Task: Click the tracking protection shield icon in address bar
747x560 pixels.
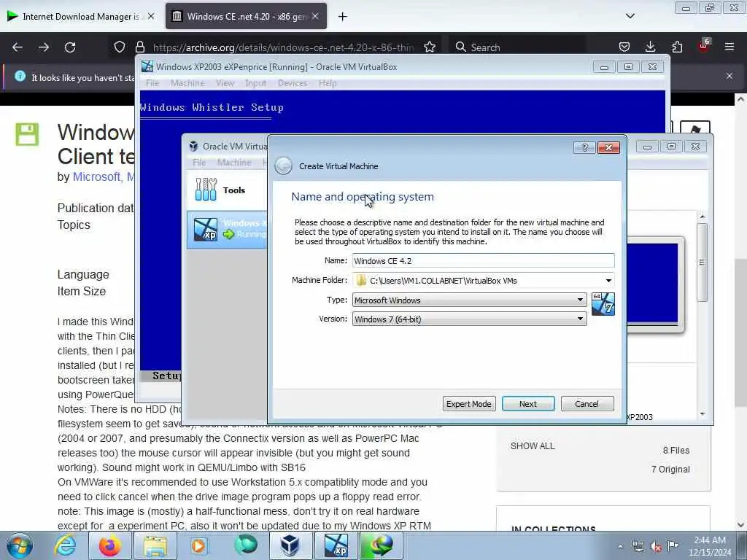Action: 120,47
